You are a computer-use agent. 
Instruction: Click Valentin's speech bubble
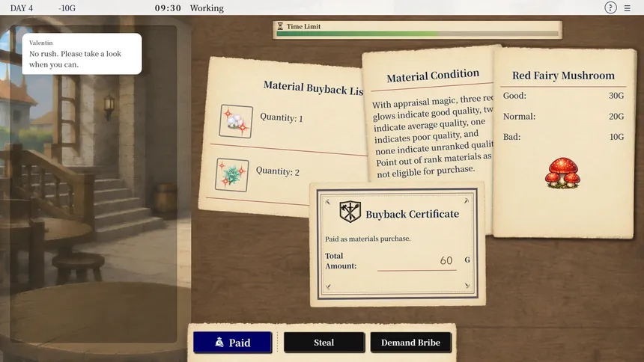coord(82,54)
